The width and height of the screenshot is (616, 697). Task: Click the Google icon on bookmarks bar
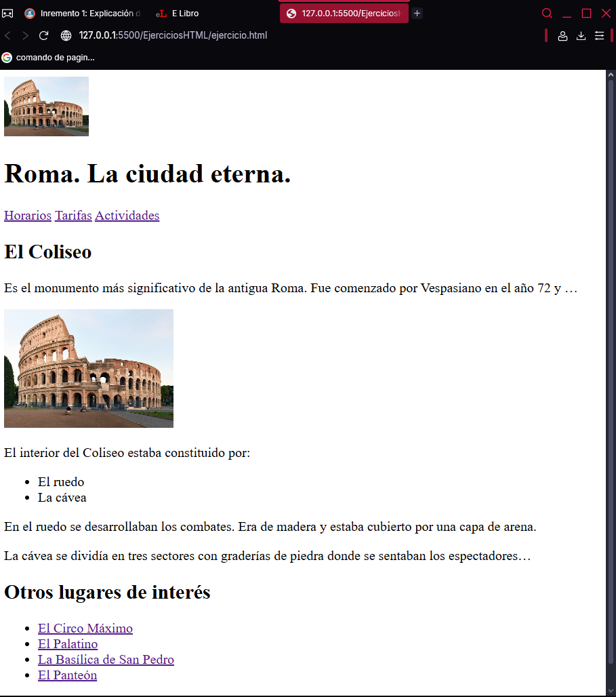pyautogui.click(x=7, y=58)
